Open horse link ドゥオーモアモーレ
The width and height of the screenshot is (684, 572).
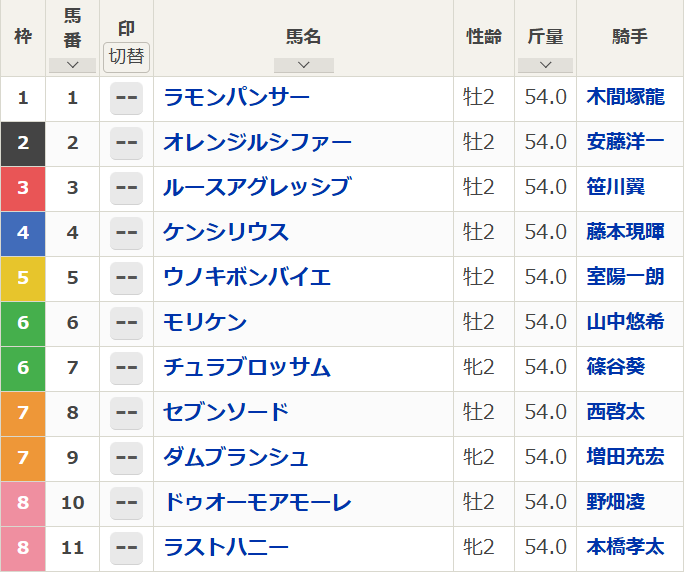click(x=257, y=502)
